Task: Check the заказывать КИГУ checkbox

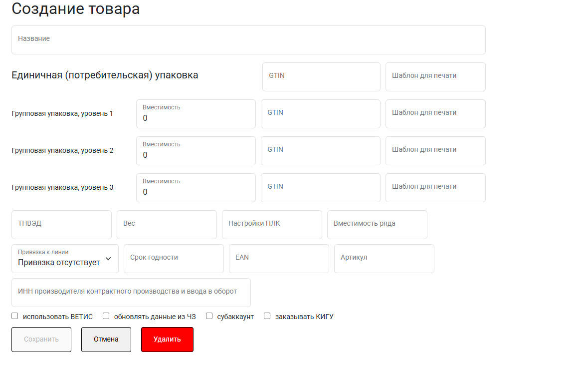Action: point(267,316)
